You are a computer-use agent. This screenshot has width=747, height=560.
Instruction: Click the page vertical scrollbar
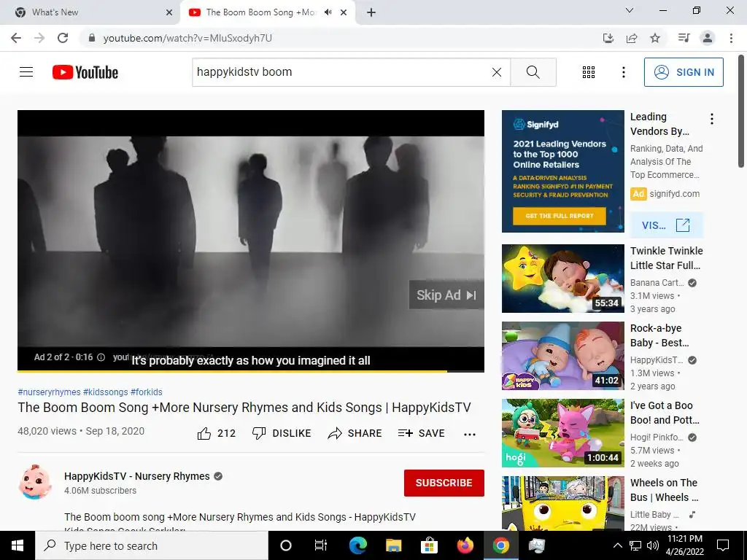point(741,111)
